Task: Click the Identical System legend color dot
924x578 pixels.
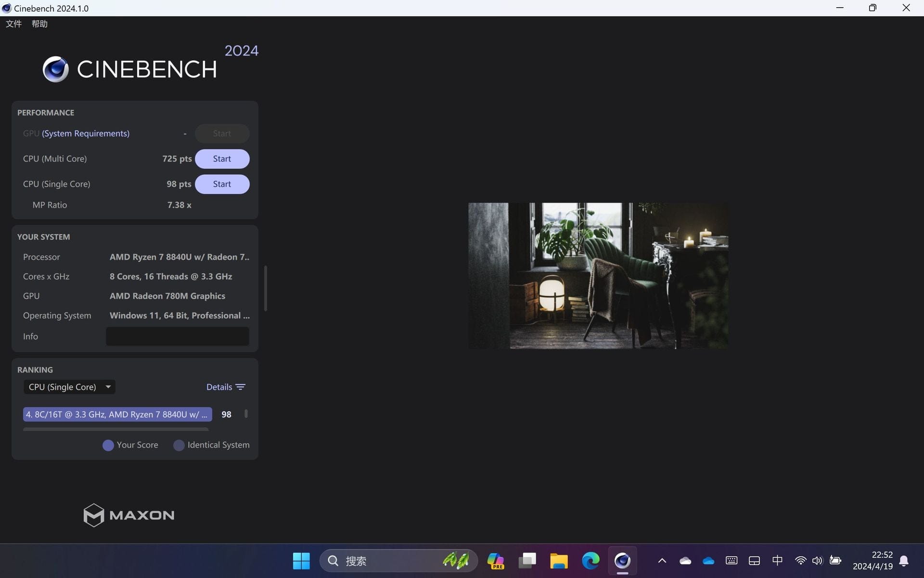Action: 179,445
